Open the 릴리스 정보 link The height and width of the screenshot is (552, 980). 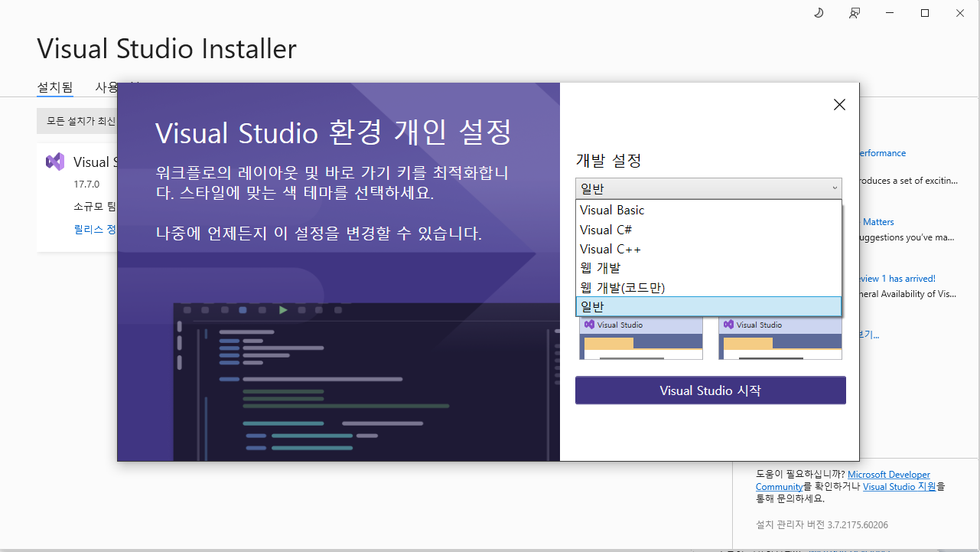[x=95, y=229]
